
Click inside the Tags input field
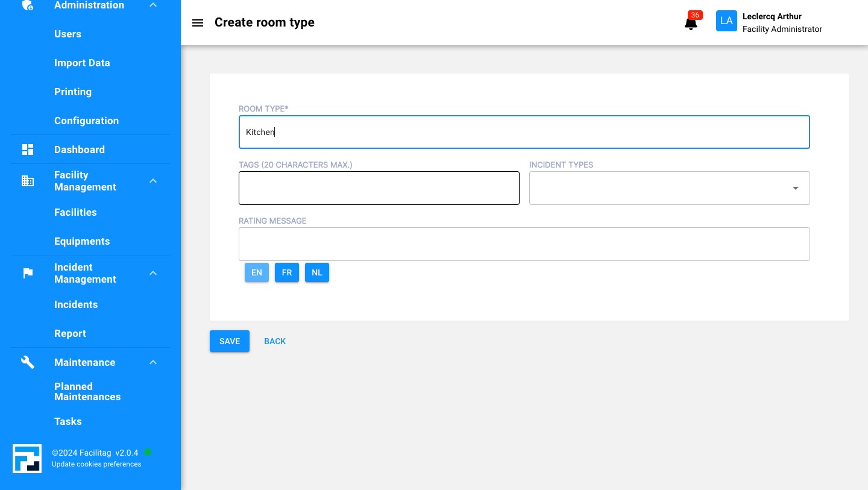379,188
